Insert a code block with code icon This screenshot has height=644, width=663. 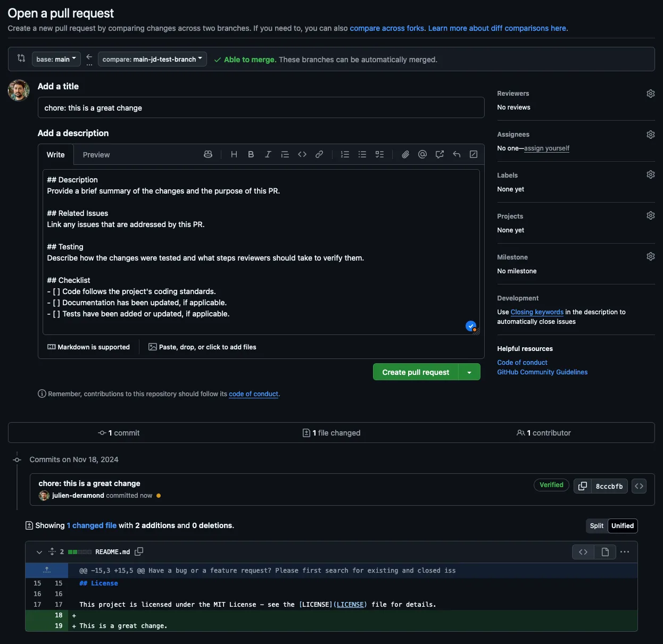pos(302,154)
